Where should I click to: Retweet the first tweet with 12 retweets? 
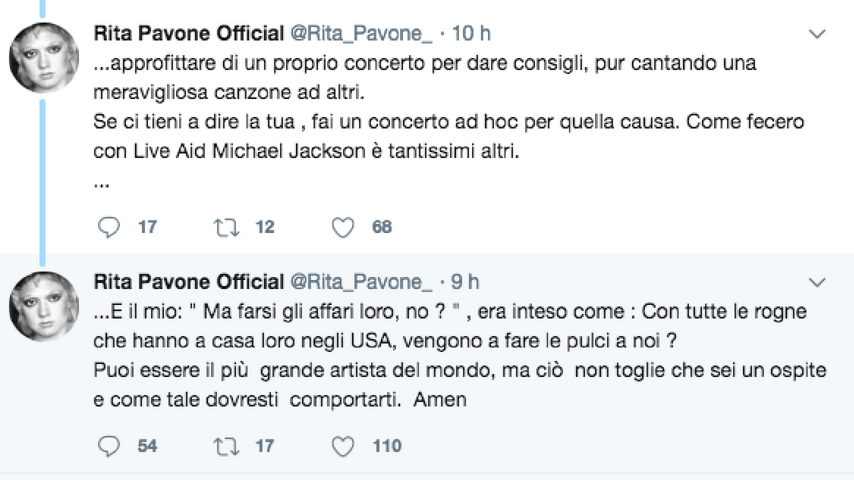(x=225, y=228)
